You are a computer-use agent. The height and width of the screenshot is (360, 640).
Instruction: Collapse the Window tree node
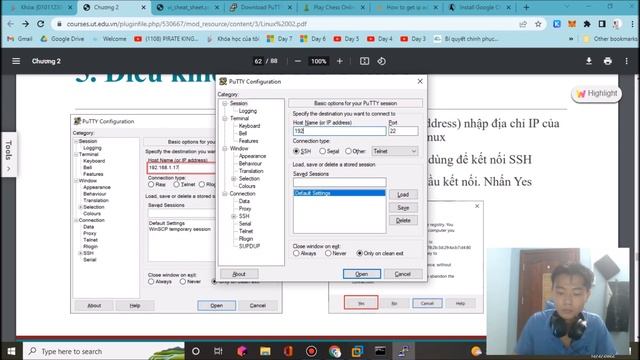tap(225, 149)
